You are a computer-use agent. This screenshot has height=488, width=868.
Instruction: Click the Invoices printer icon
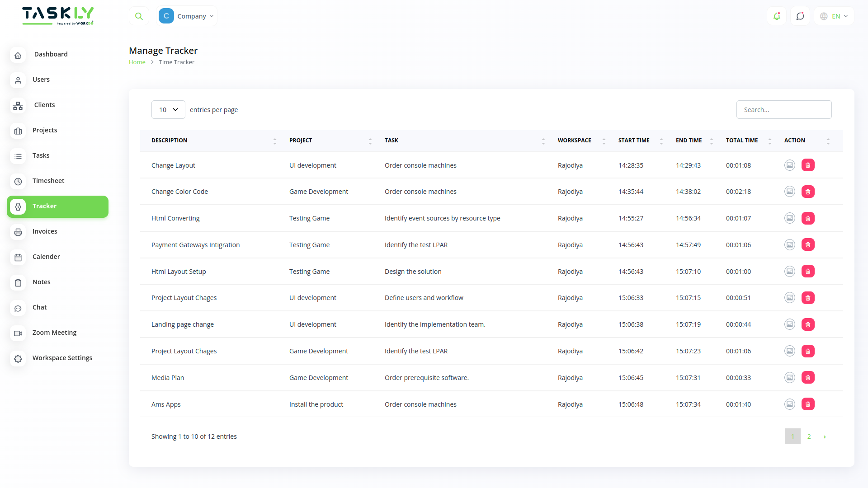click(18, 232)
